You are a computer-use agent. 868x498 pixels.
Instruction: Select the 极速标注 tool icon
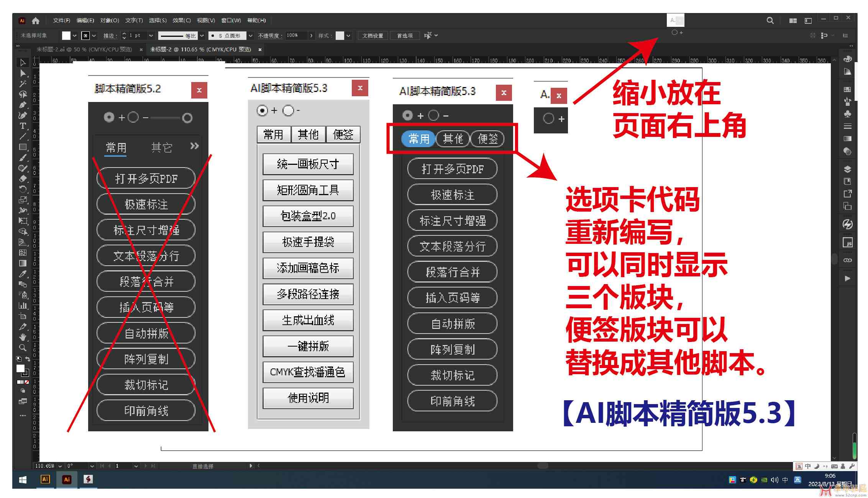pos(444,194)
